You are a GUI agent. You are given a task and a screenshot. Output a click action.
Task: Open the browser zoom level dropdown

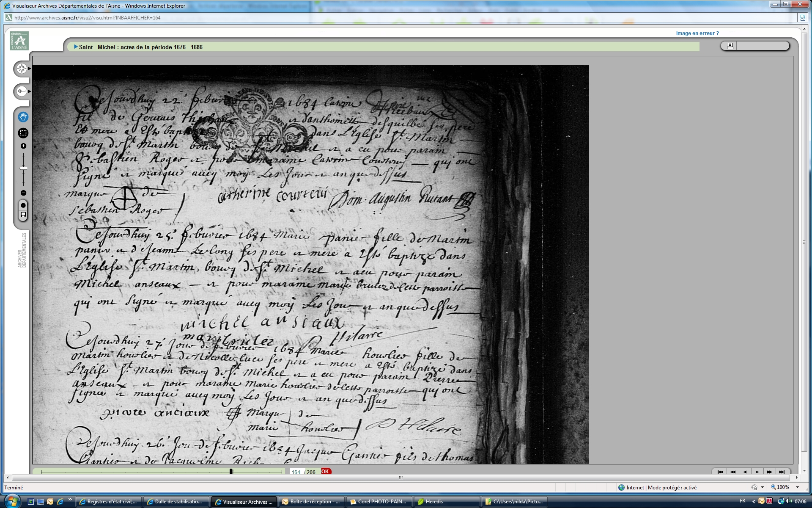coord(798,487)
